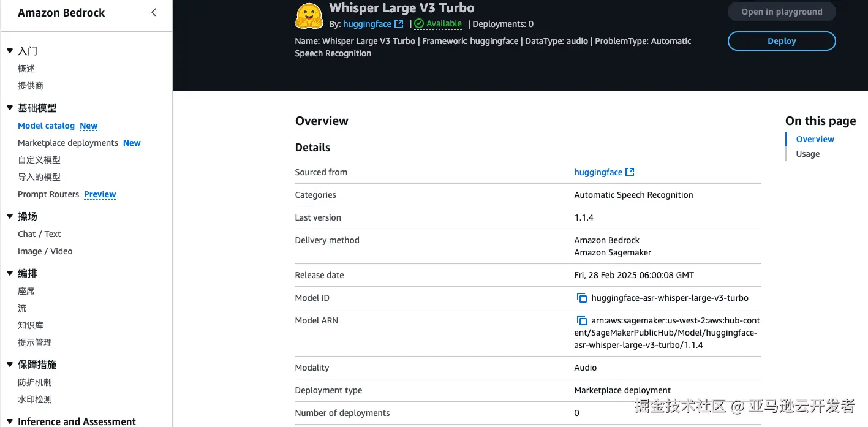868x427 pixels.
Task: Click external link icon beside header huggingface
Action: (399, 24)
